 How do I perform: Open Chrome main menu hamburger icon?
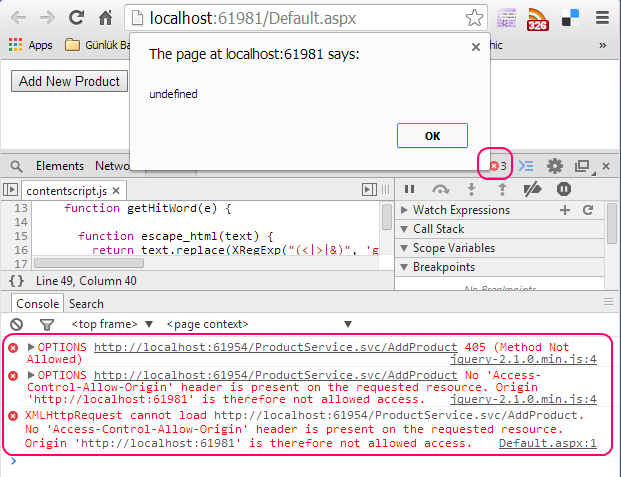[x=602, y=18]
